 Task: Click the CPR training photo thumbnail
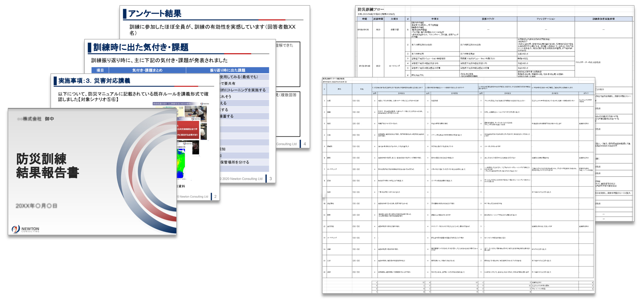pos(196,114)
